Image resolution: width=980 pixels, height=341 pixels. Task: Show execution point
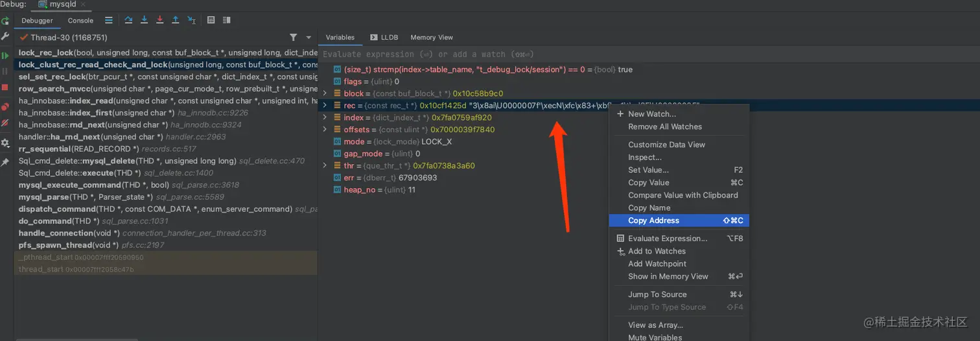(108, 20)
